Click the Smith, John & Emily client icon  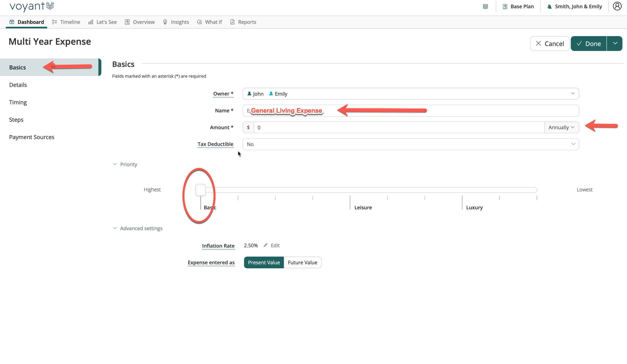click(549, 6)
